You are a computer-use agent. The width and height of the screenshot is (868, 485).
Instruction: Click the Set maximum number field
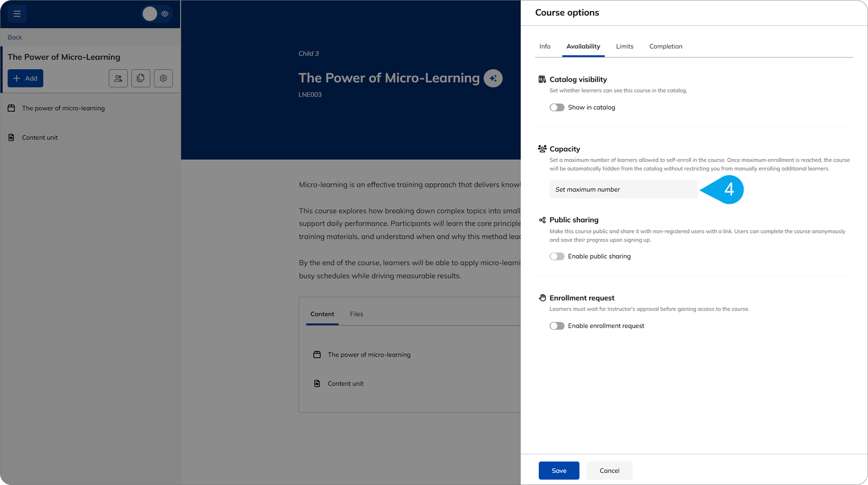pyautogui.click(x=623, y=190)
